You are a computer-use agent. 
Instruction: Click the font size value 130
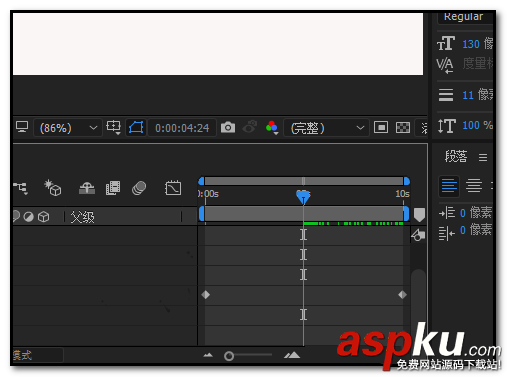coord(471,44)
